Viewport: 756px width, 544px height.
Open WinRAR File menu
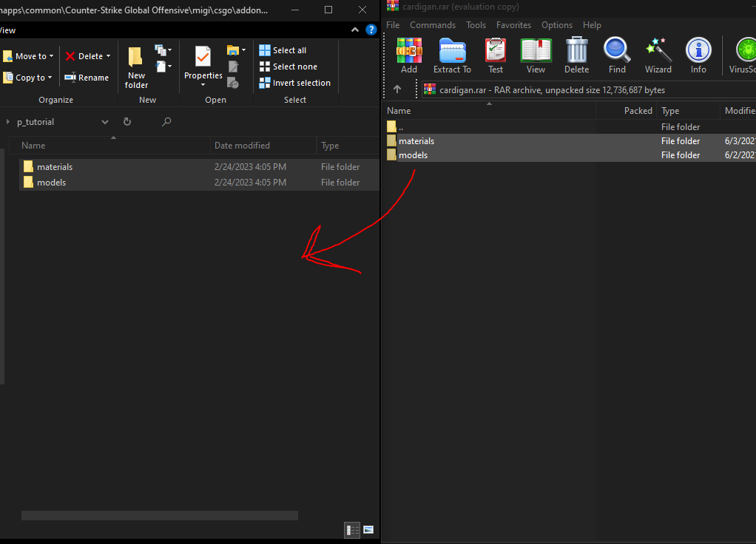coord(393,25)
